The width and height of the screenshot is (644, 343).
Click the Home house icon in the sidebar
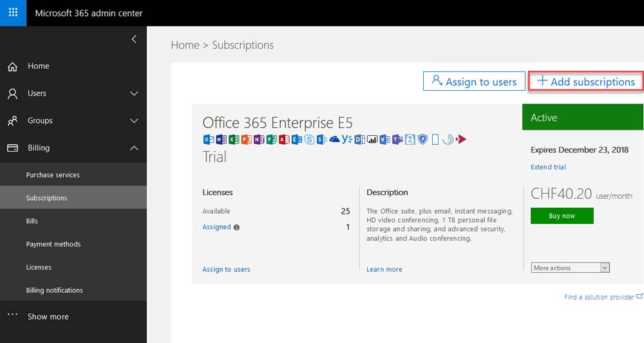point(13,66)
